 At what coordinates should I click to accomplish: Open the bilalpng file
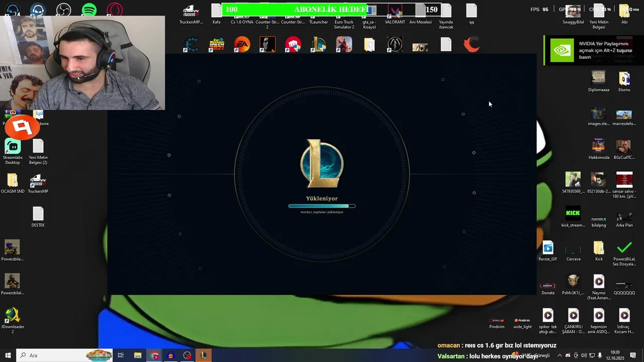(599, 220)
